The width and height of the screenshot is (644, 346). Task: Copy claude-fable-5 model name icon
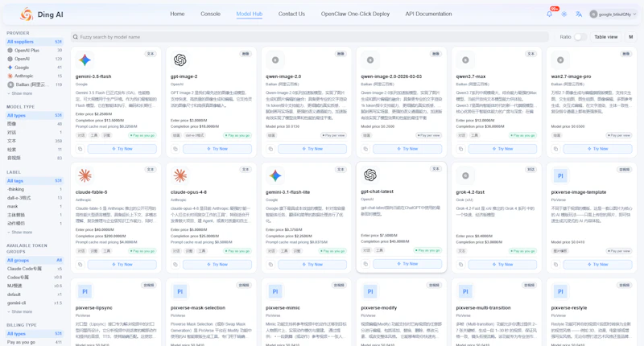80,264
